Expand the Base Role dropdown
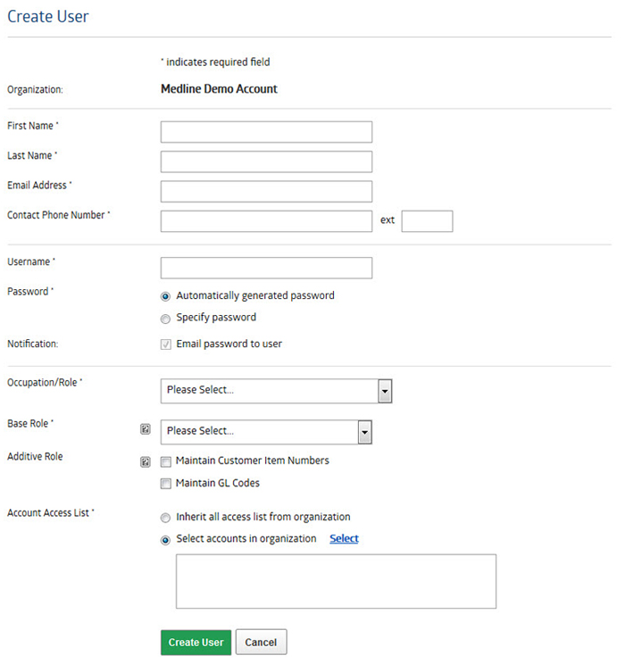This screenshot has height=672, width=625. [266, 432]
